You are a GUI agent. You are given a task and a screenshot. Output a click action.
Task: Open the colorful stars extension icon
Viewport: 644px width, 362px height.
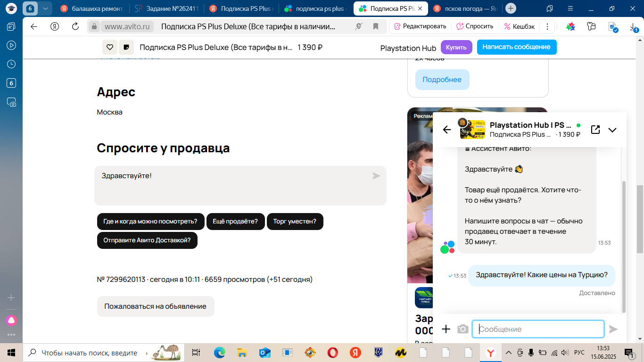(570, 26)
